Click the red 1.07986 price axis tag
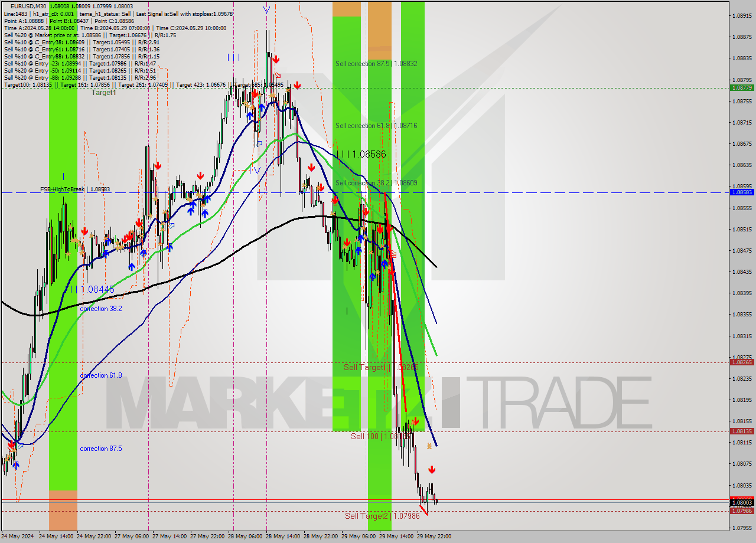The image size is (756, 543). pos(742,511)
